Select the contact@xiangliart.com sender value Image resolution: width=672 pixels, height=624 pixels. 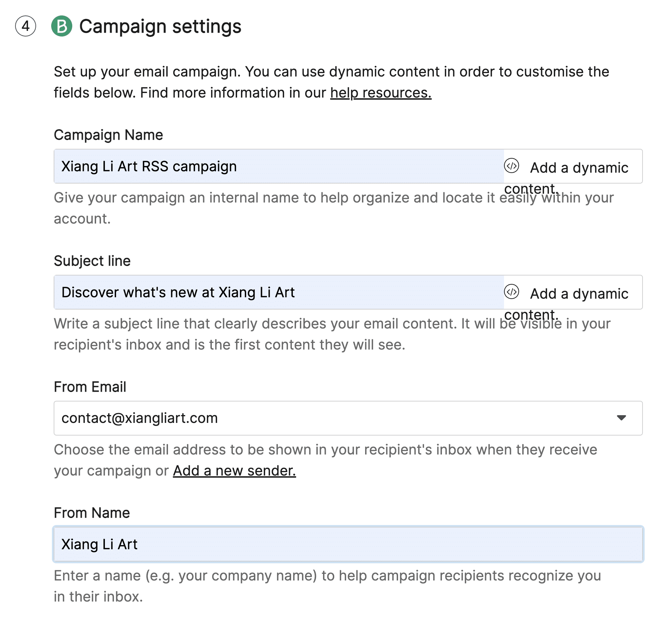(x=140, y=418)
